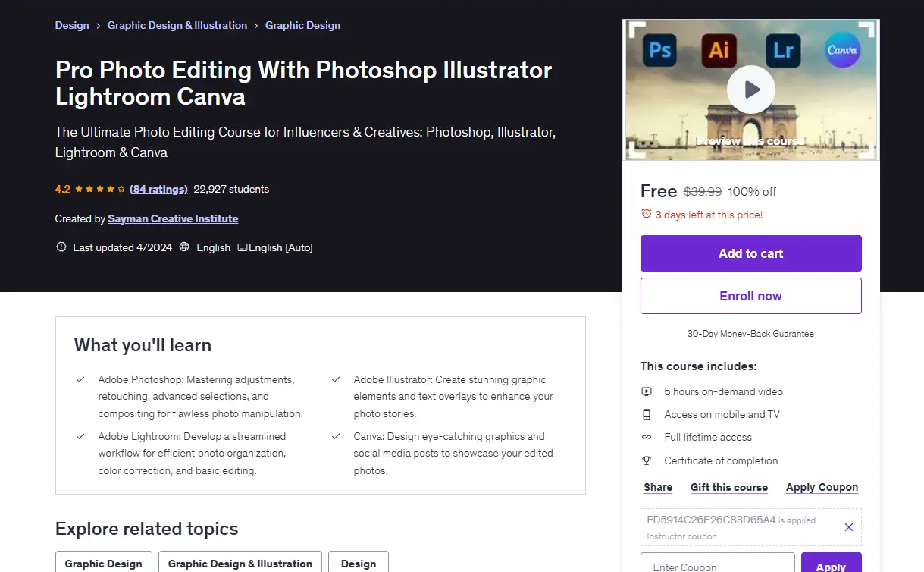924x572 pixels.
Task: Click the trophy certificate icon
Action: (647, 460)
